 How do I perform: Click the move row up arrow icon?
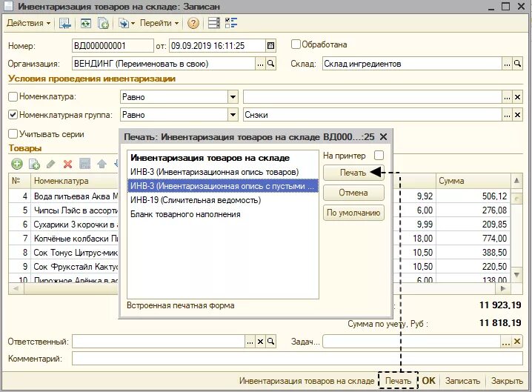[102, 165]
